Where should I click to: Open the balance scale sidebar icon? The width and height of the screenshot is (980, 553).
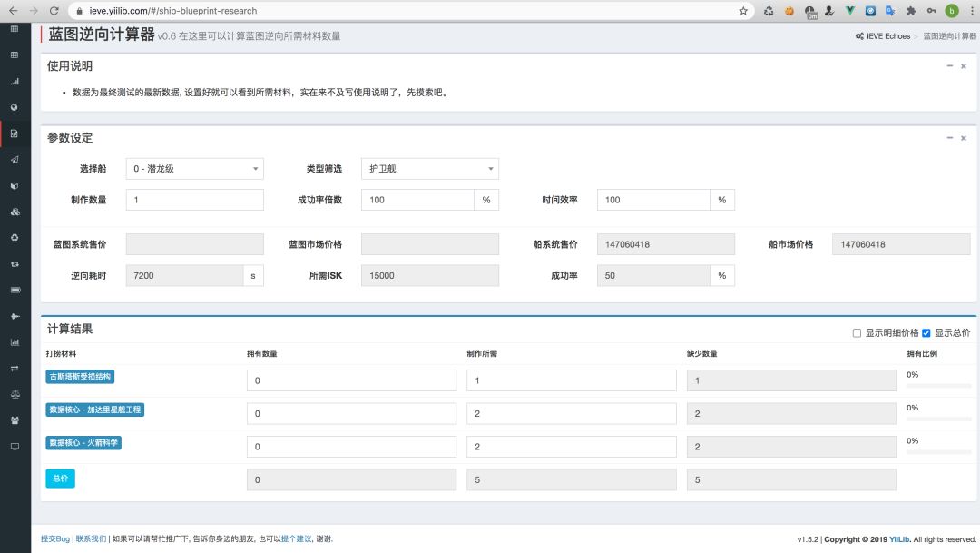tap(15, 394)
